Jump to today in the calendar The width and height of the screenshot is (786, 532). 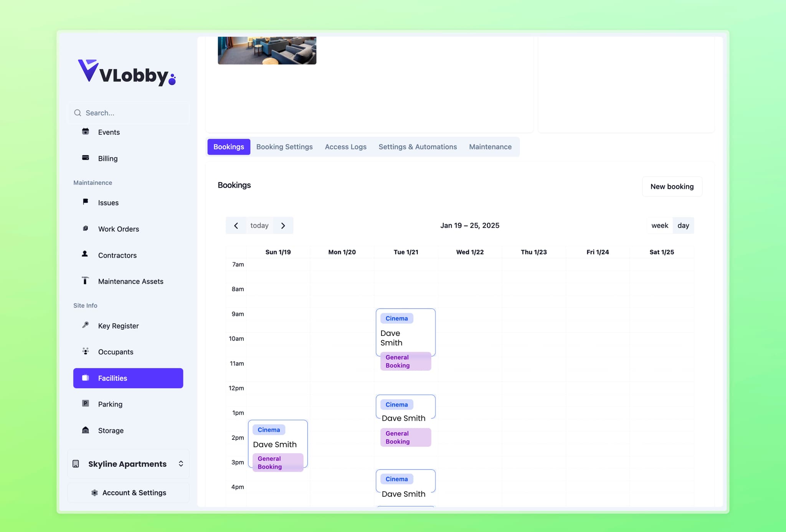[x=259, y=225]
